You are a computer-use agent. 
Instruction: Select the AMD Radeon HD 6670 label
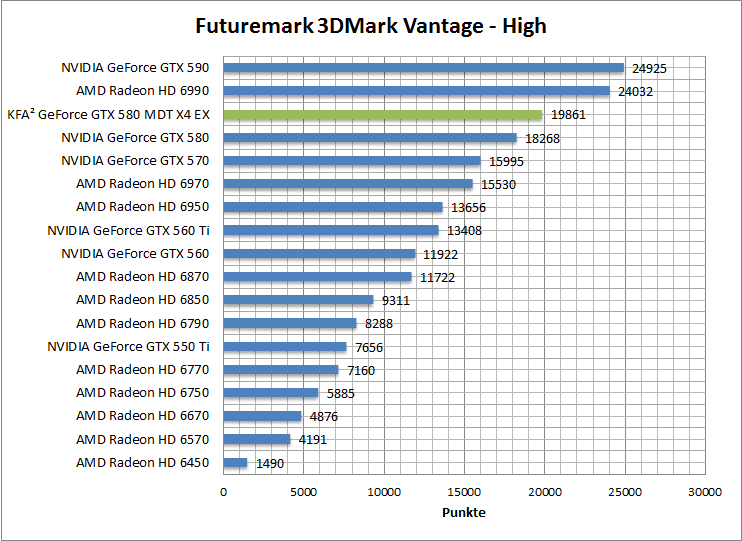(142, 415)
